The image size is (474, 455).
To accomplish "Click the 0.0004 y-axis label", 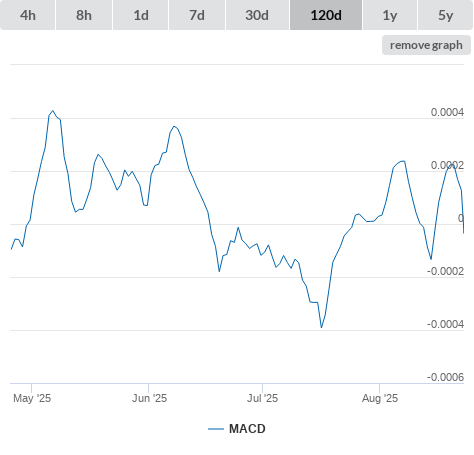I will click(x=447, y=112).
